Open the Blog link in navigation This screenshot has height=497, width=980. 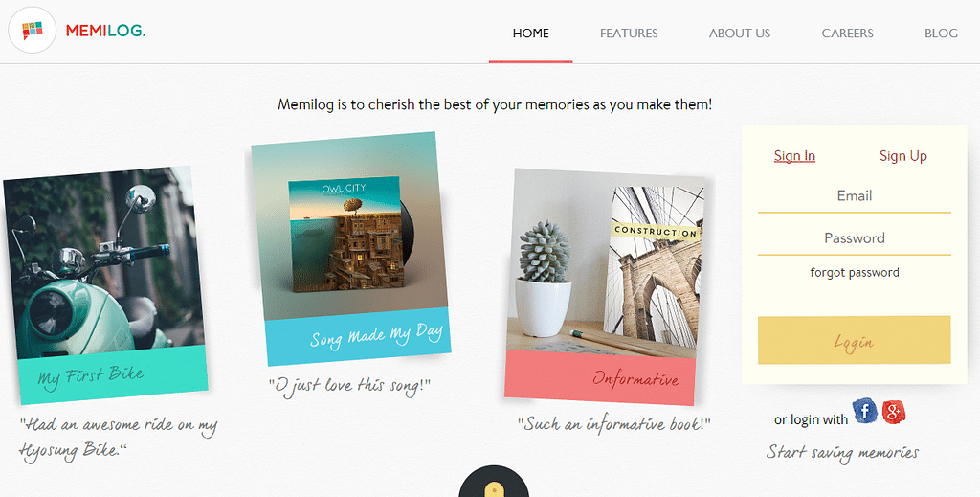click(941, 34)
